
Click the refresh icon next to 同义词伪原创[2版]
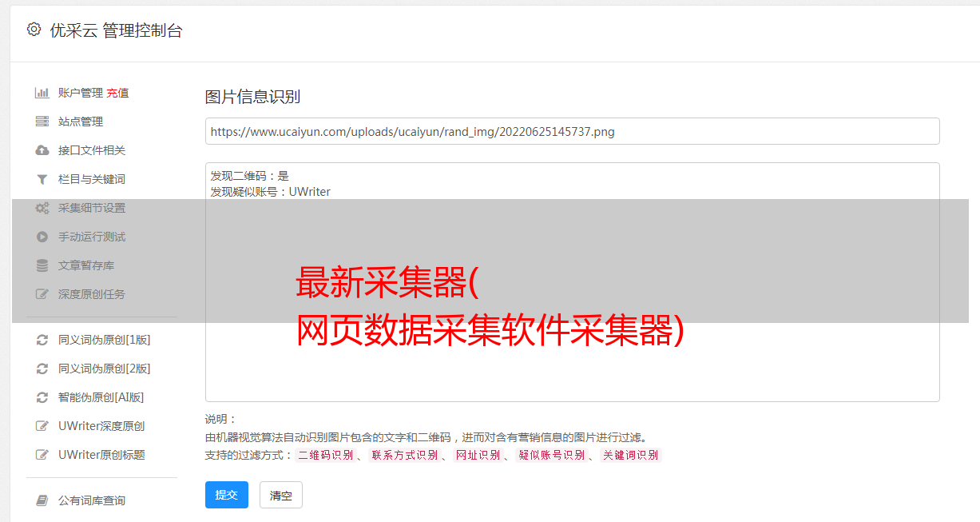[42, 369]
